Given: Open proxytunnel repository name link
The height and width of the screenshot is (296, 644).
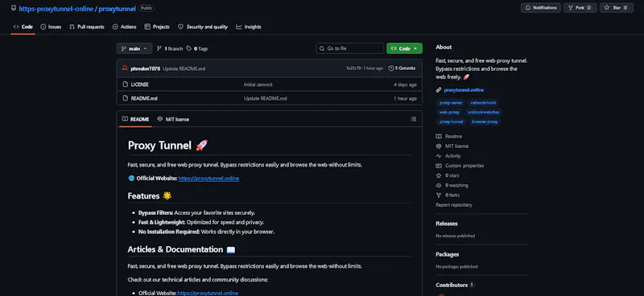Looking at the screenshot, I should [x=117, y=8].
